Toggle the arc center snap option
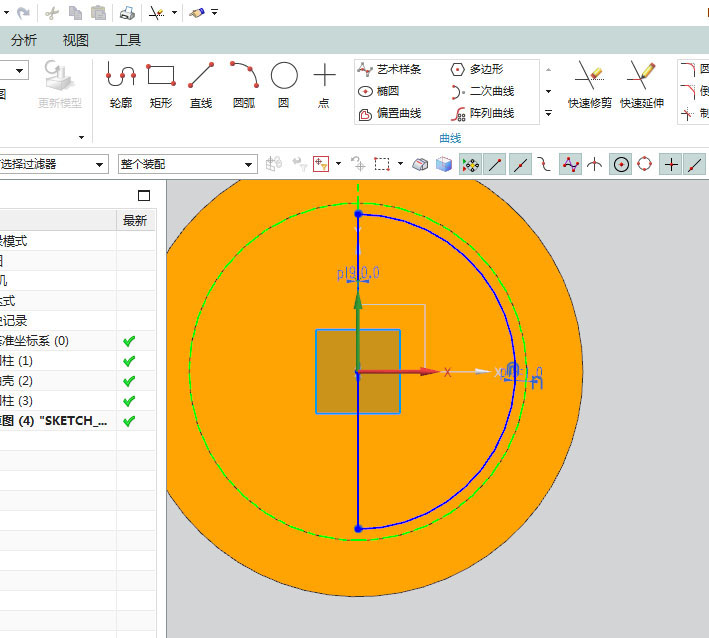This screenshot has width=709, height=638. pyautogui.click(x=621, y=165)
